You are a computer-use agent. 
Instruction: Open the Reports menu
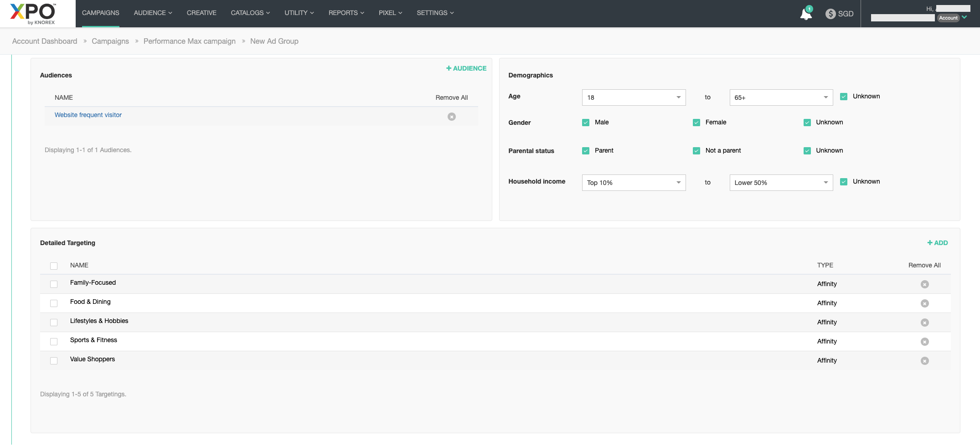346,13
